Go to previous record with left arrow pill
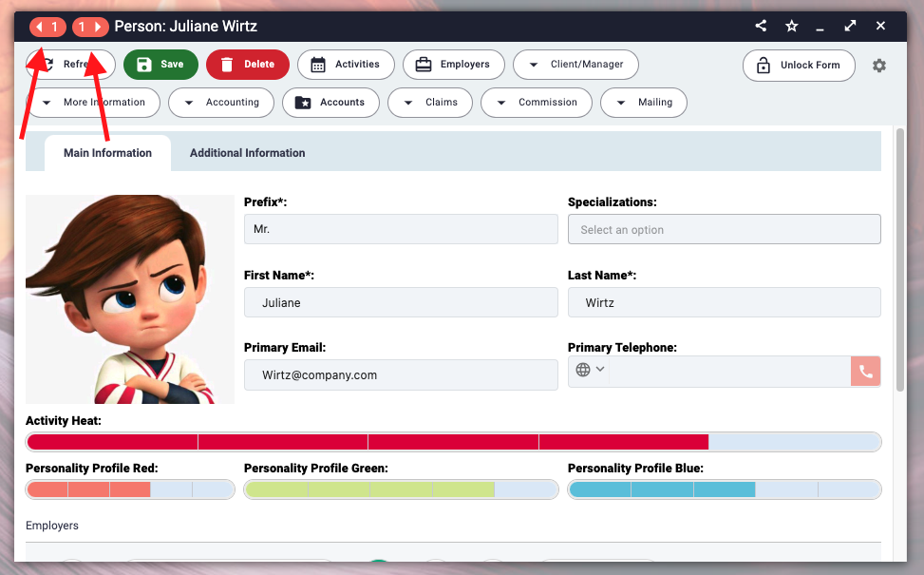924x575 pixels. 47,27
